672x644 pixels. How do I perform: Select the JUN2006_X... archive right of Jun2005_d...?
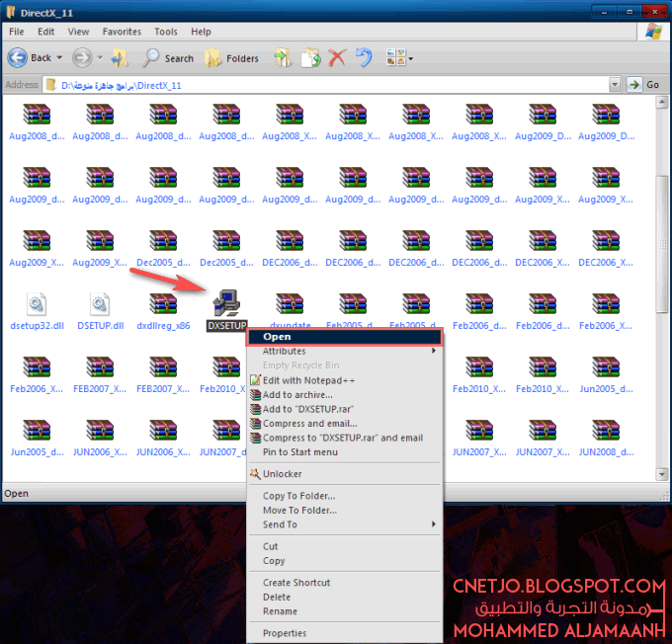[x=100, y=430]
